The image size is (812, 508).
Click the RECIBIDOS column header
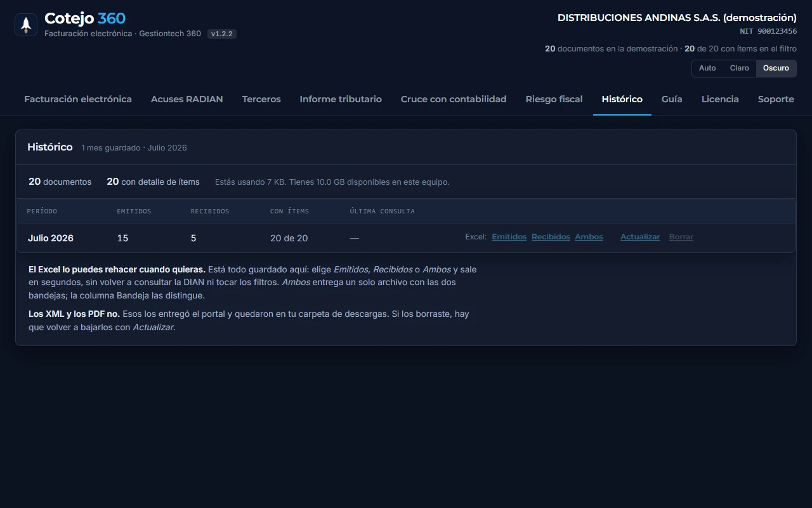coord(210,211)
